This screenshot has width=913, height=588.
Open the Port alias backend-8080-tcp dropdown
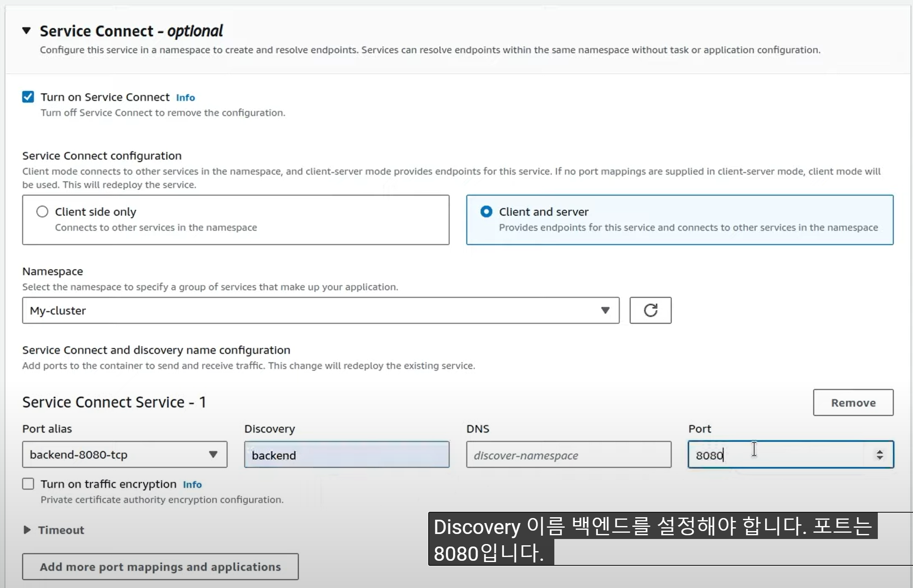tap(124, 454)
